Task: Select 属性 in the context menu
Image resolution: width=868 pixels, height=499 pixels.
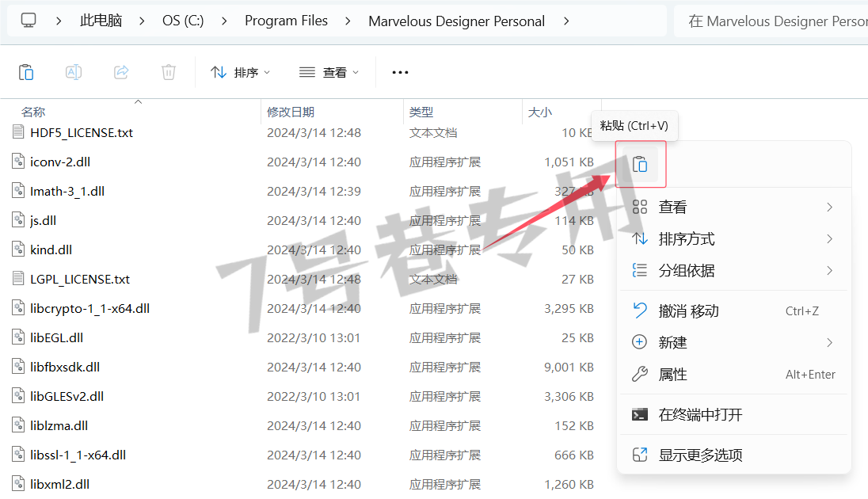Action: tap(733, 375)
